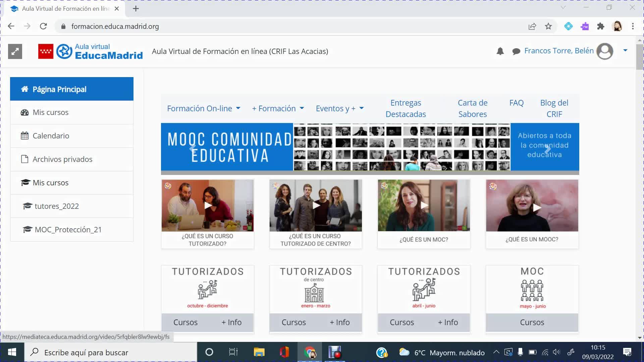Click the notifications bell icon

point(500,51)
